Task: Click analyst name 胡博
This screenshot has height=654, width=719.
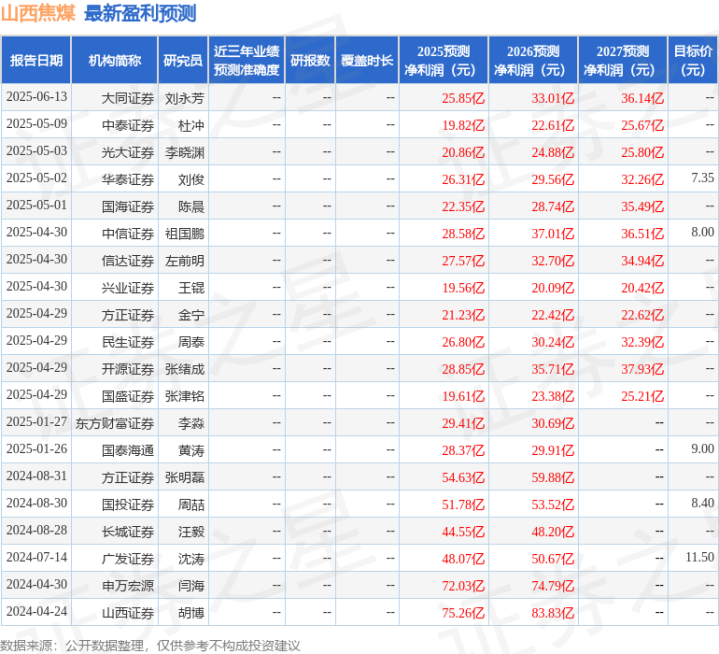Action: tap(191, 613)
